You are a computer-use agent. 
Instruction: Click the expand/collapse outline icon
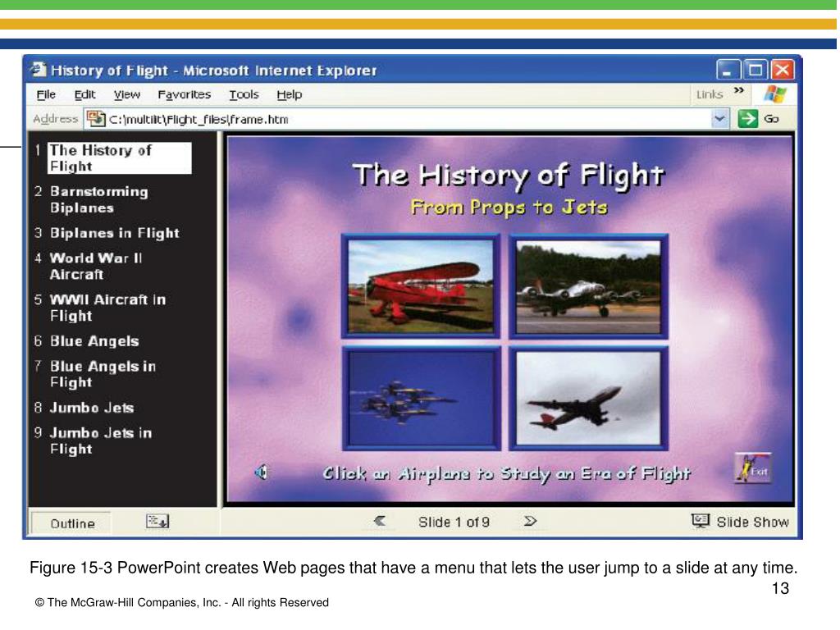[157, 521]
